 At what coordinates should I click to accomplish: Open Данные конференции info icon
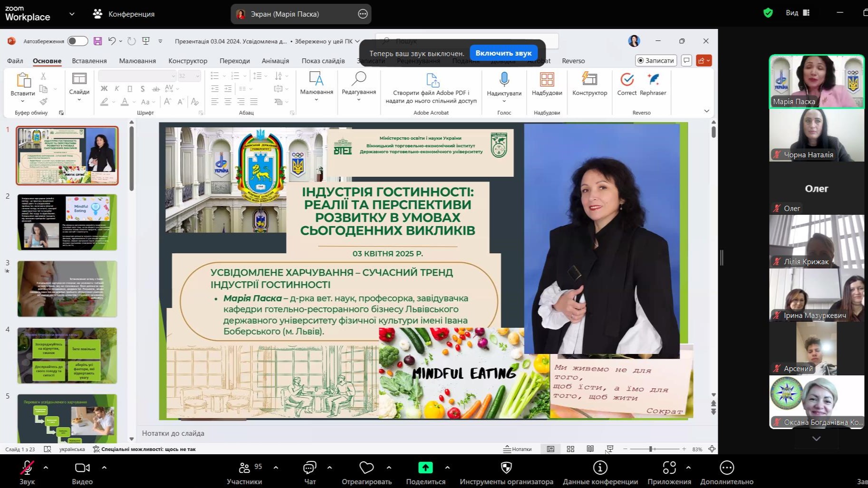pyautogui.click(x=600, y=468)
